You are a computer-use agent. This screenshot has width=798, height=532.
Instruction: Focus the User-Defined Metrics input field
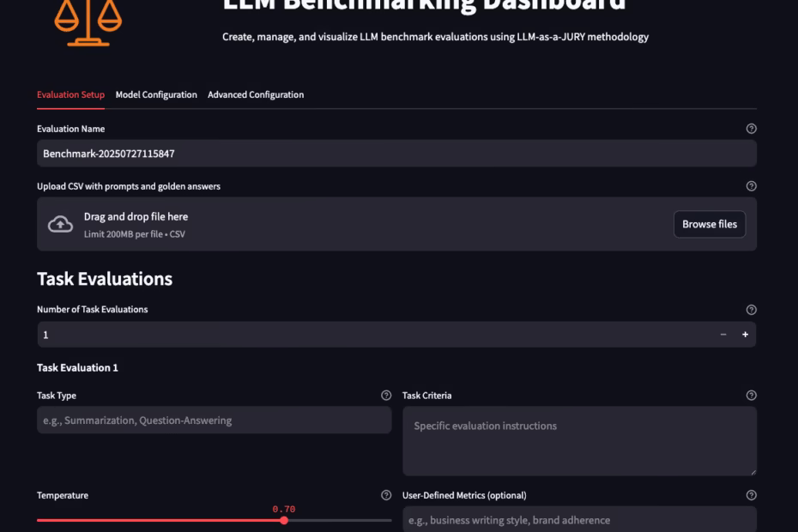coord(579,519)
